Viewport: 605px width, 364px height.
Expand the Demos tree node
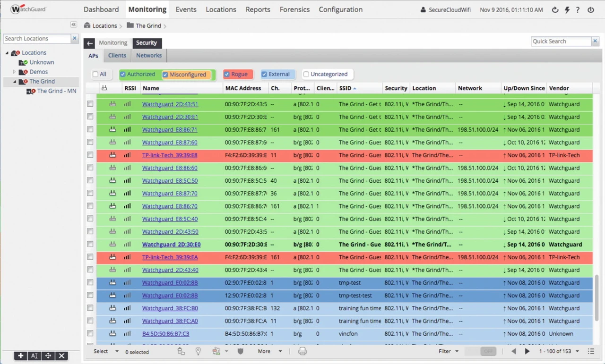click(14, 72)
